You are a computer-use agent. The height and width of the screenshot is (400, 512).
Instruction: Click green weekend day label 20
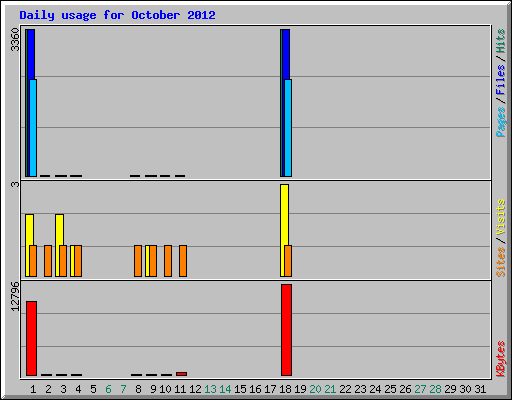[315, 389]
